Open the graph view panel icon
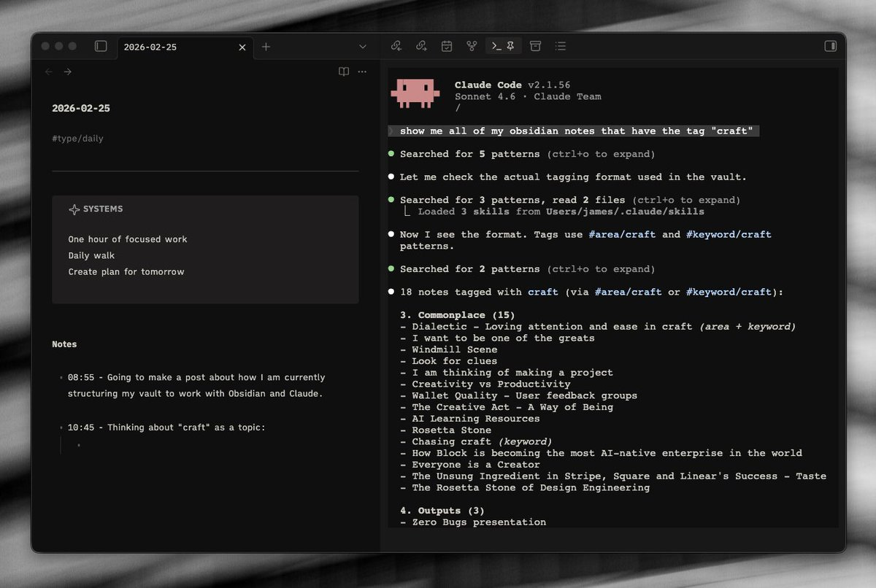 click(x=472, y=46)
